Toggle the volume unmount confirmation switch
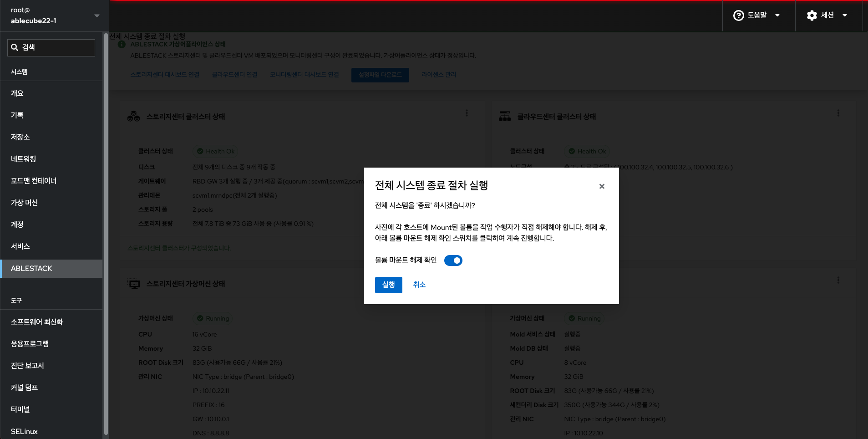This screenshot has width=868, height=439. (453, 260)
